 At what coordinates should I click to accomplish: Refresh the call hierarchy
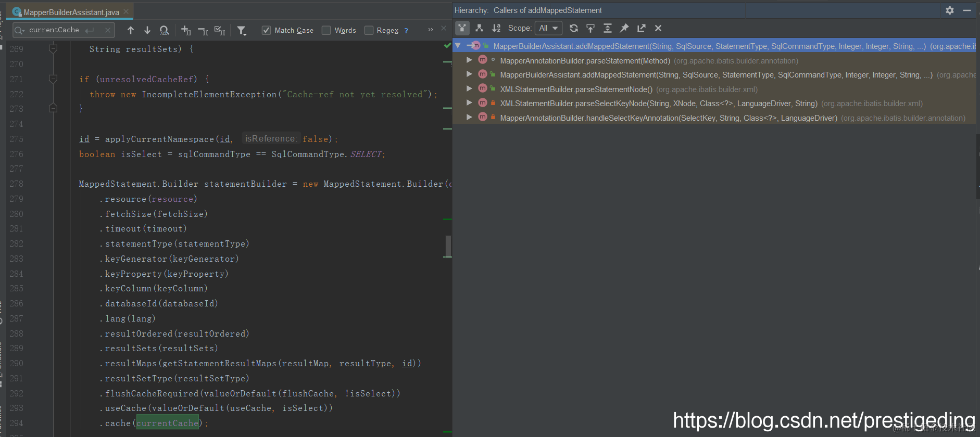click(574, 28)
